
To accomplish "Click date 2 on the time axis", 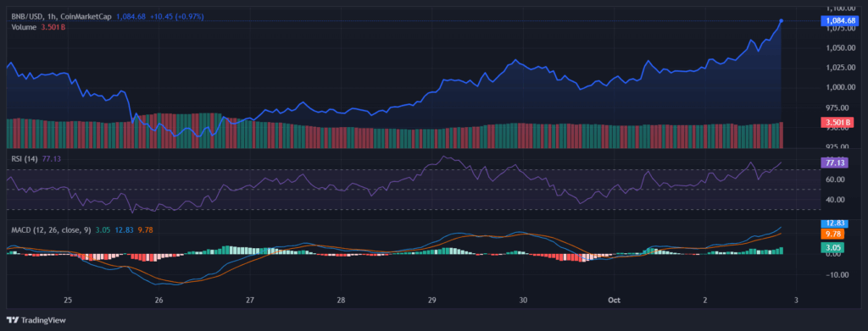I will pos(705,300).
